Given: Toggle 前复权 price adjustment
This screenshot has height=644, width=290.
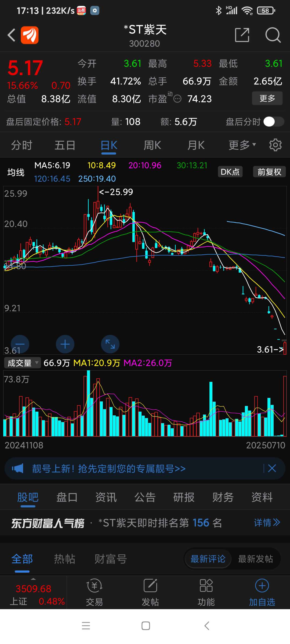Looking at the screenshot, I should pyautogui.click(x=269, y=172).
